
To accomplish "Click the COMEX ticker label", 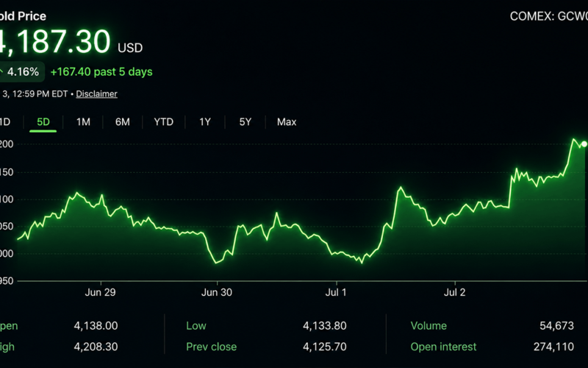I will [548, 16].
